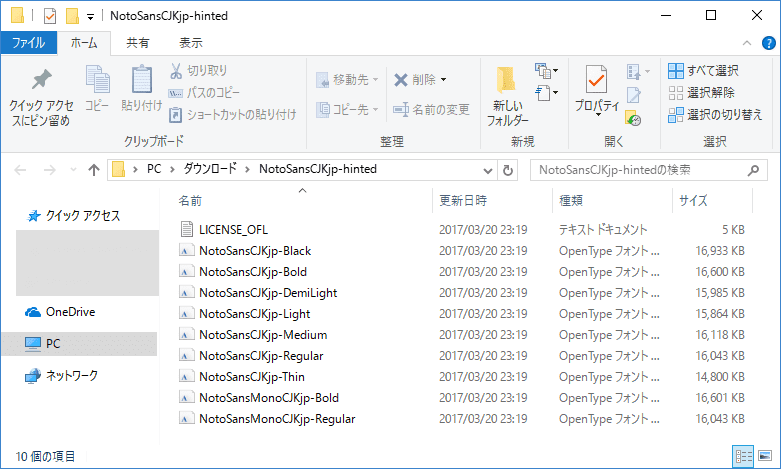Pin to Quick Access ribbon button
The height and width of the screenshot is (469, 781).
click(x=41, y=98)
